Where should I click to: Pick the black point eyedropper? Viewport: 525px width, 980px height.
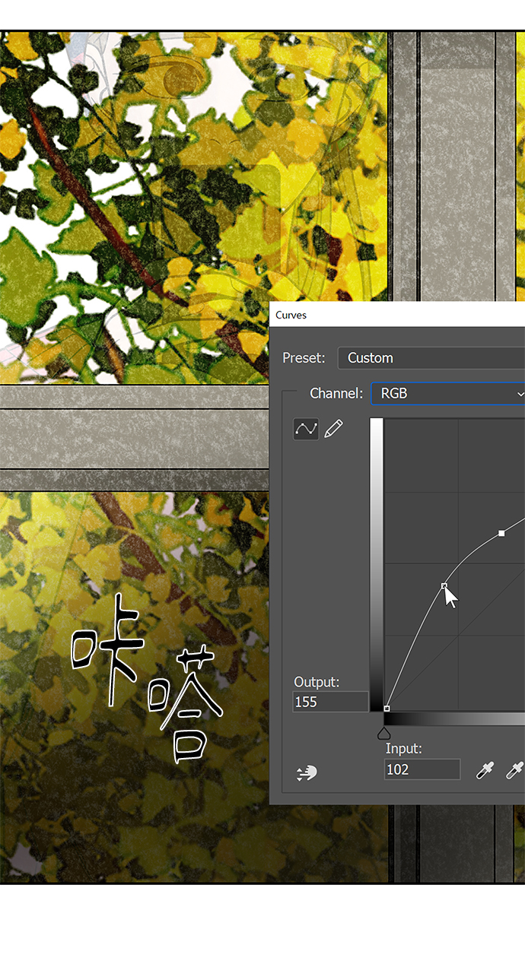(484, 771)
